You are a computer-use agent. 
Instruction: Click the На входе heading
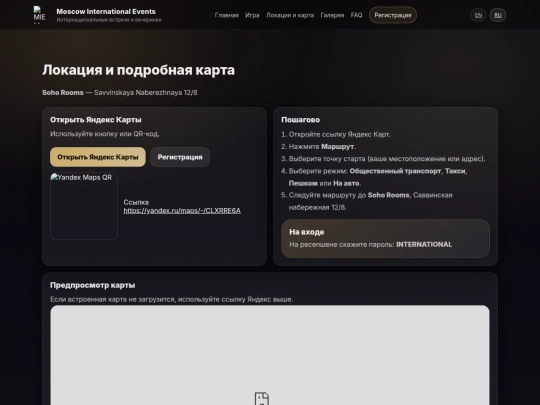[307, 232]
